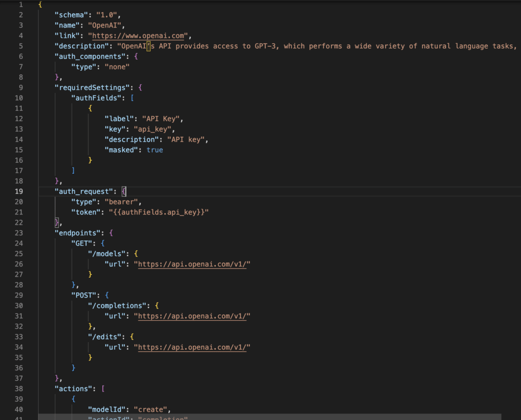Image resolution: width=521 pixels, height=420 pixels.
Task: Open the api.openai.com URL under /models
Action: [x=192, y=264]
